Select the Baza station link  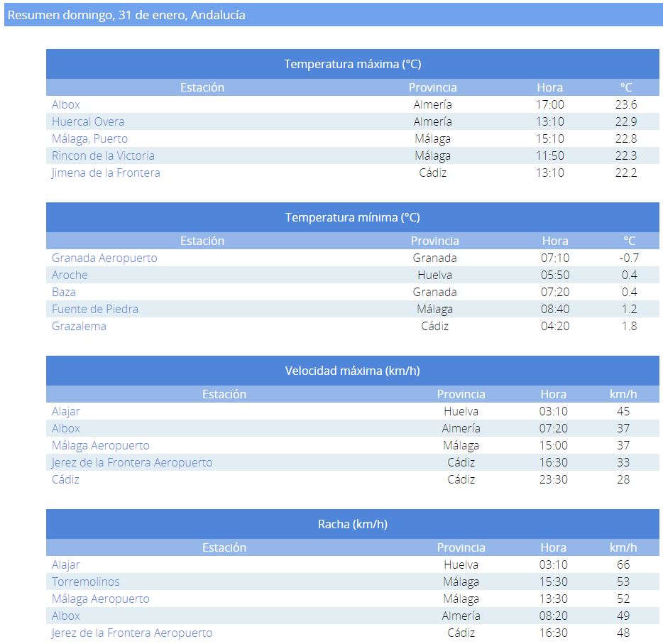point(64,292)
